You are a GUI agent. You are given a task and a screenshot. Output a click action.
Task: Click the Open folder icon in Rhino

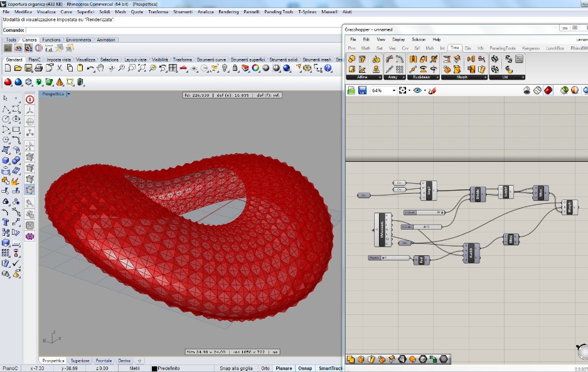click(x=18, y=68)
